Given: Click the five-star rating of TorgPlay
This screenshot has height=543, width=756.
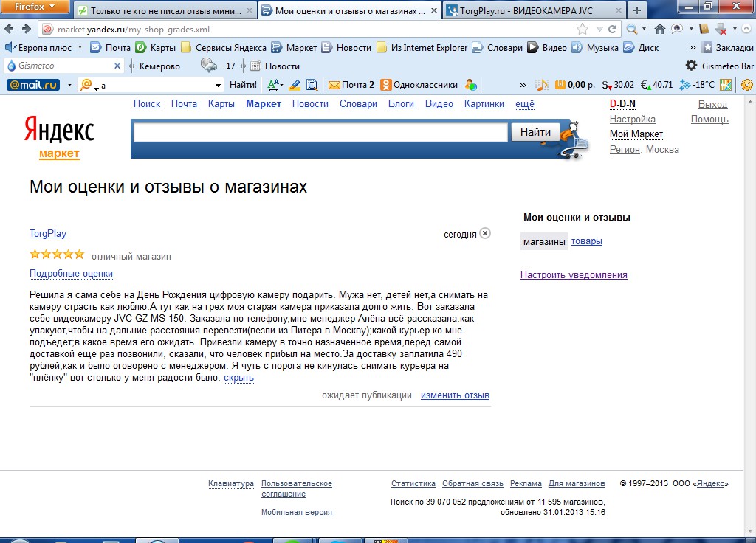Looking at the screenshot, I should 57,254.
